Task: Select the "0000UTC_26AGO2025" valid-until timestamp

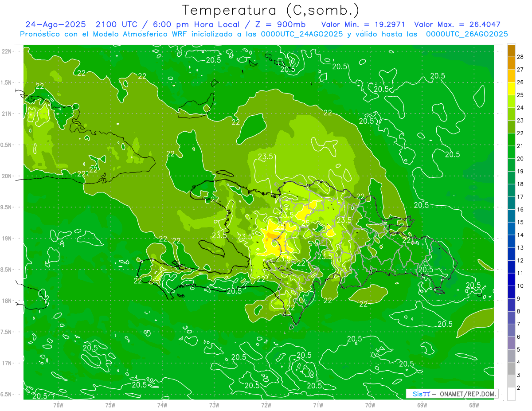Action: tap(467, 34)
